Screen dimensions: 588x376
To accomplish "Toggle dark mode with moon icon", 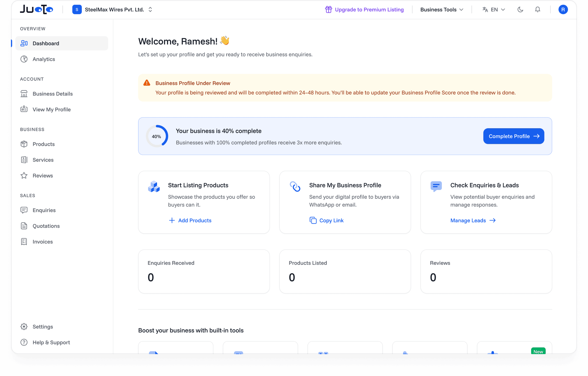I will pyautogui.click(x=520, y=10).
